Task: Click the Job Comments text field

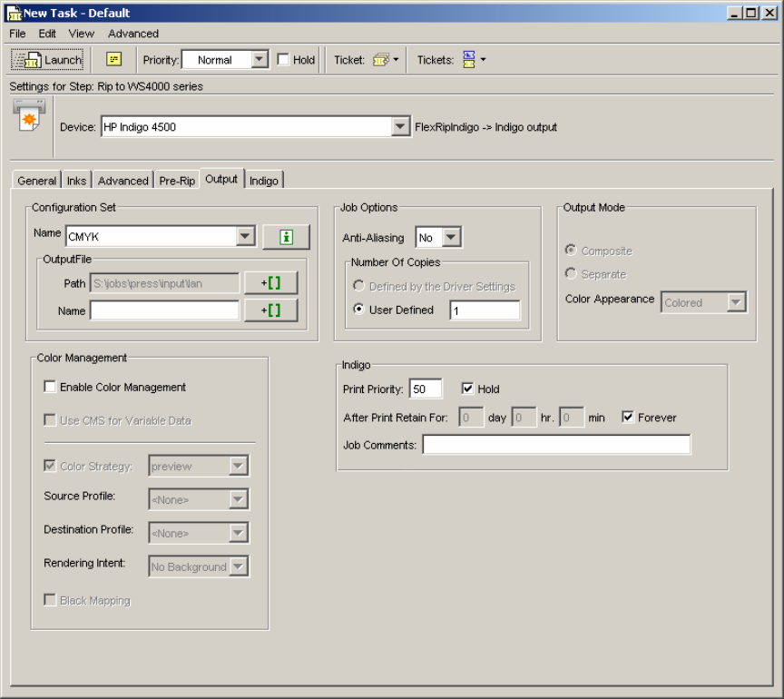Action: (x=555, y=445)
